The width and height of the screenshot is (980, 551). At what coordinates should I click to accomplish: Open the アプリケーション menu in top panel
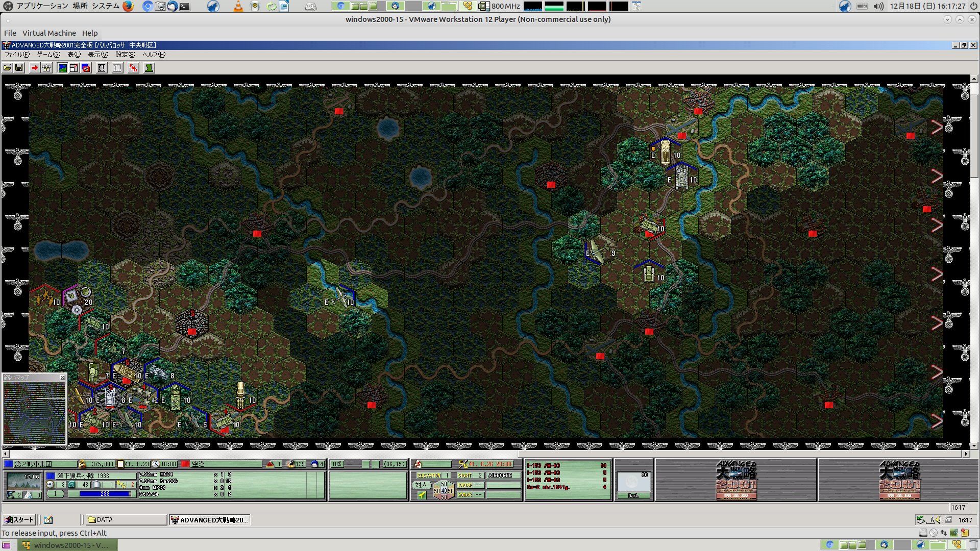[x=42, y=6]
